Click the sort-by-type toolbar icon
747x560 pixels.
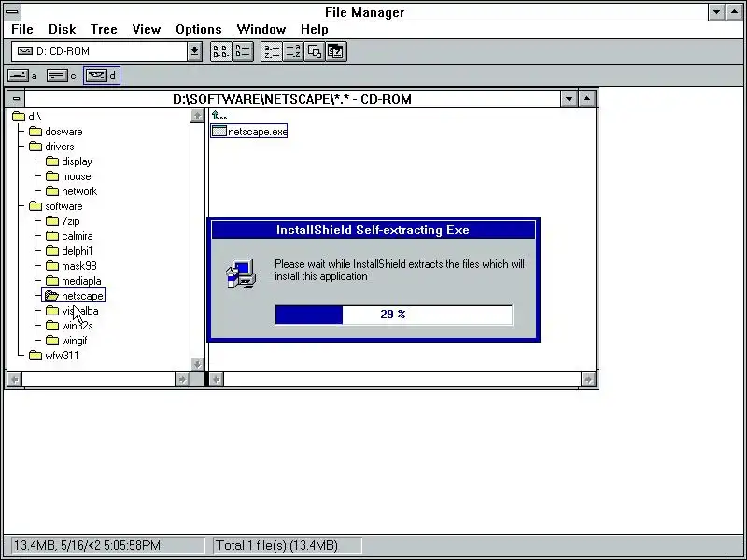coord(292,51)
